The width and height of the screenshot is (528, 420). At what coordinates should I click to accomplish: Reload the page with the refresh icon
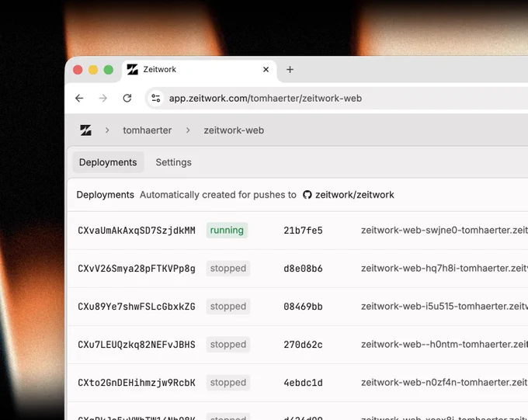click(x=127, y=99)
